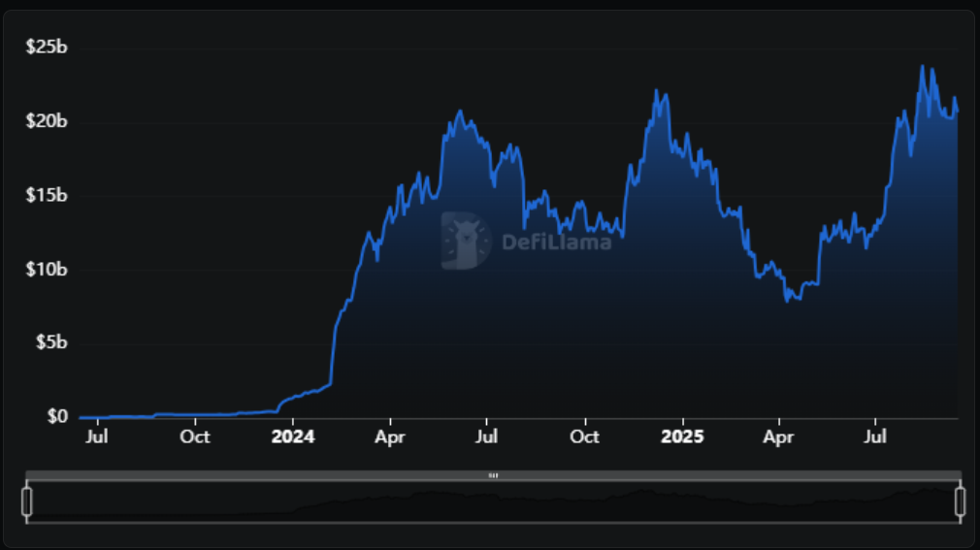
Task: Click the Oct label just before 2024
Action: pyautogui.click(x=195, y=437)
